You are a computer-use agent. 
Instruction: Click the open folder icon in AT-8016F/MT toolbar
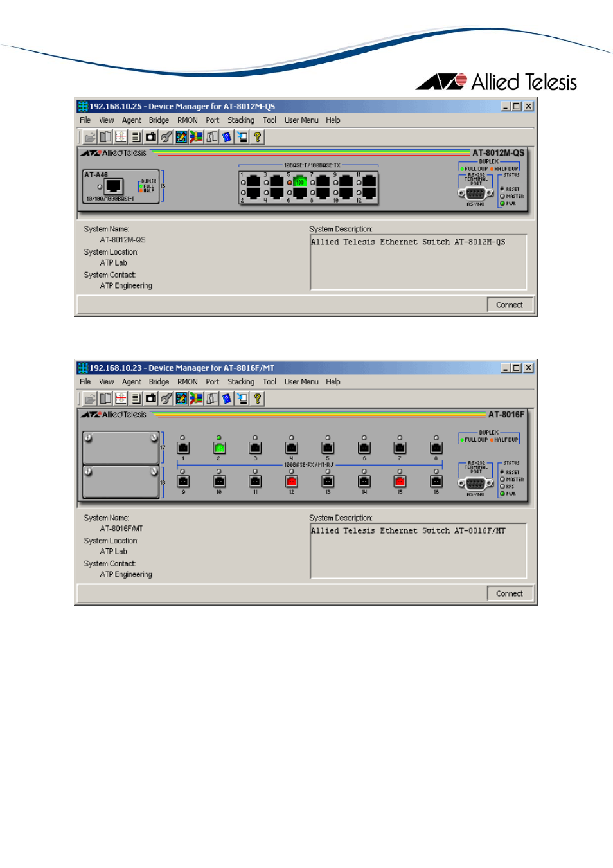[x=90, y=399]
